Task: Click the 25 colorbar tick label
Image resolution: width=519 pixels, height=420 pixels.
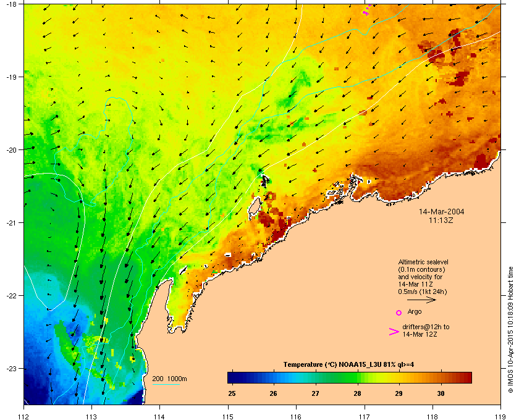Action: click(232, 393)
